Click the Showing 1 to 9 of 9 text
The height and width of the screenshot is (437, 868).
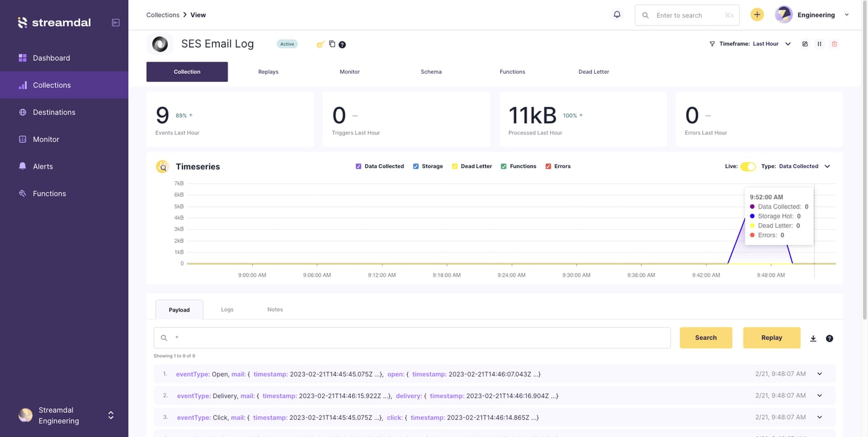pyautogui.click(x=174, y=356)
